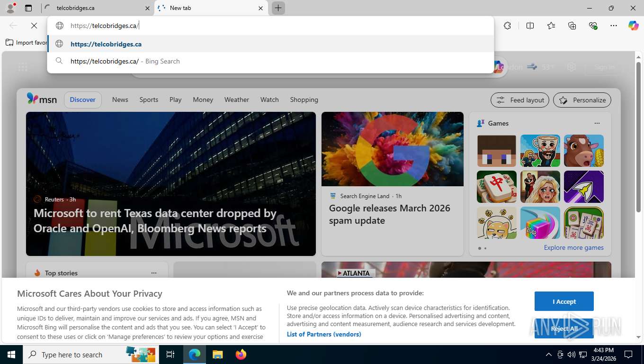Click the taskbar search box

[x=90, y=355]
